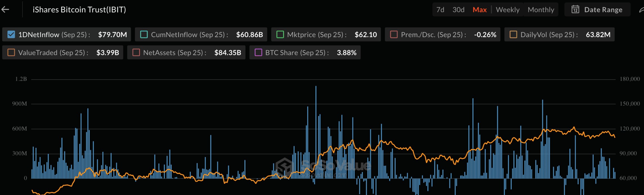Switch to the 30d range tab
644x195 pixels.
click(x=458, y=10)
